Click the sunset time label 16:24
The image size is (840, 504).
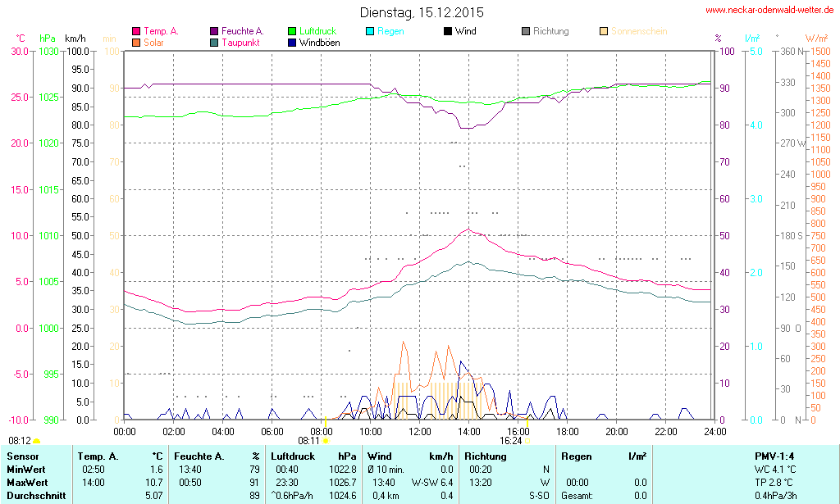(x=510, y=440)
